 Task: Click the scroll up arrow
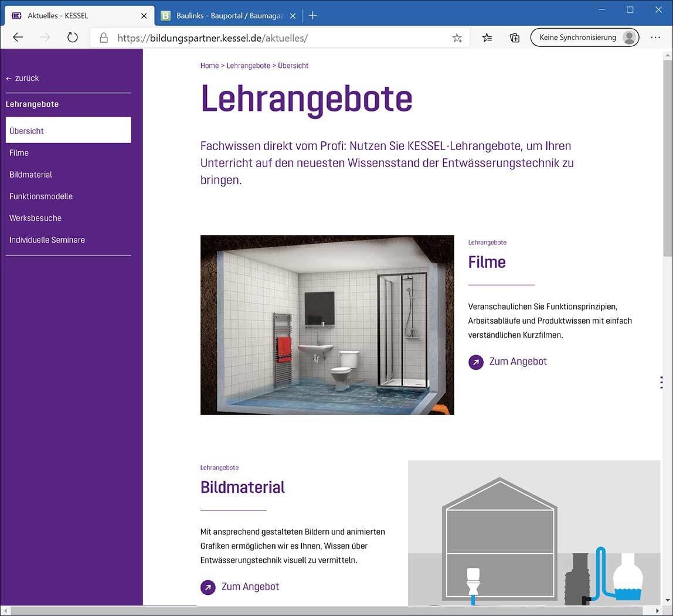point(667,55)
